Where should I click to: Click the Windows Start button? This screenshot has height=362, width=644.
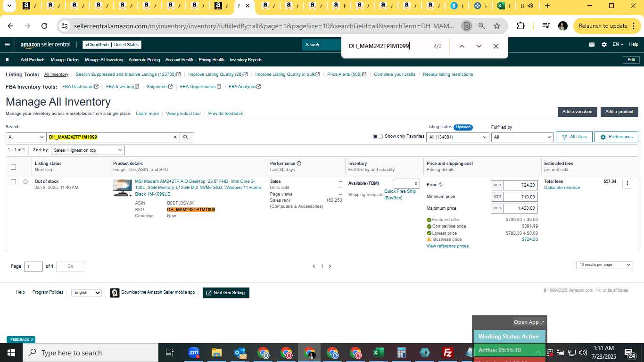[x=11, y=353]
